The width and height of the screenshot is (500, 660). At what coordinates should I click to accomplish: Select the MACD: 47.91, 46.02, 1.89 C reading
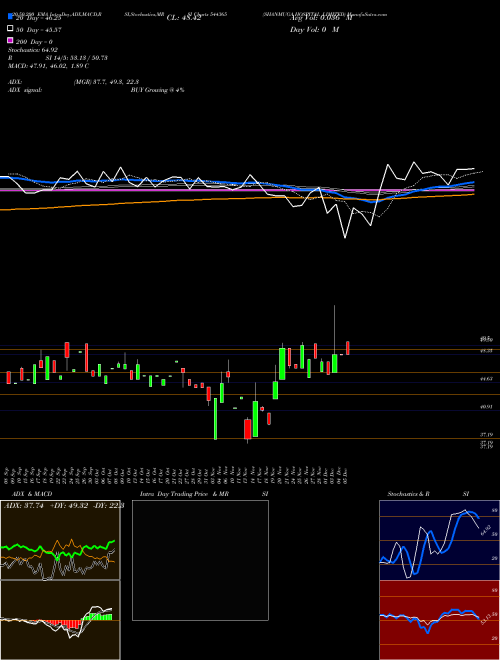48,66
